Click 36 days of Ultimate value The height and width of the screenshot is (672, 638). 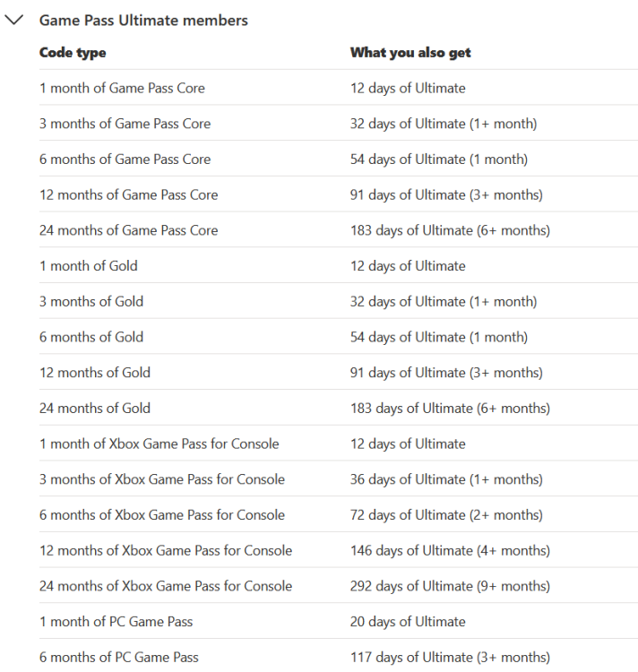tap(445, 479)
